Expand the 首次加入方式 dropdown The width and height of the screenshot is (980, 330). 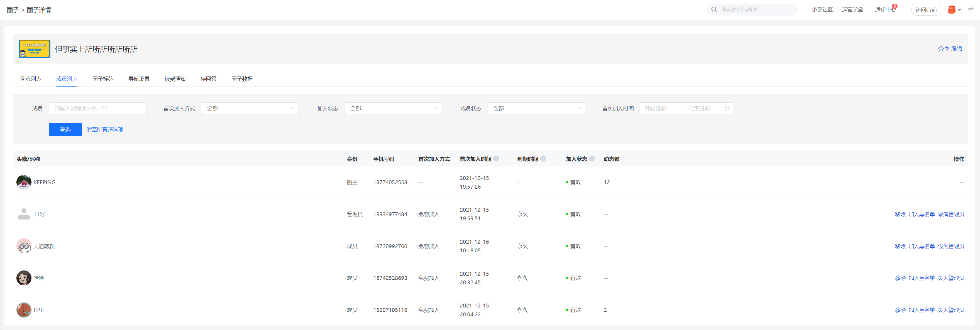point(250,109)
